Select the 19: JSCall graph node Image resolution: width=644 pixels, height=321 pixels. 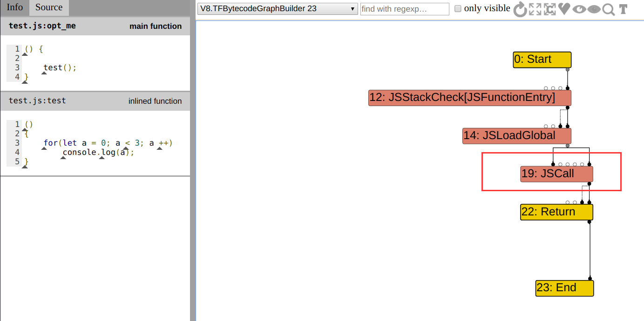[x=556, y=174]
